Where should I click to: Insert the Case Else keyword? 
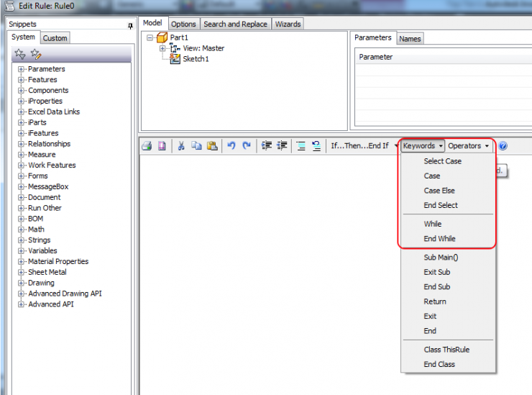point(439,191)
